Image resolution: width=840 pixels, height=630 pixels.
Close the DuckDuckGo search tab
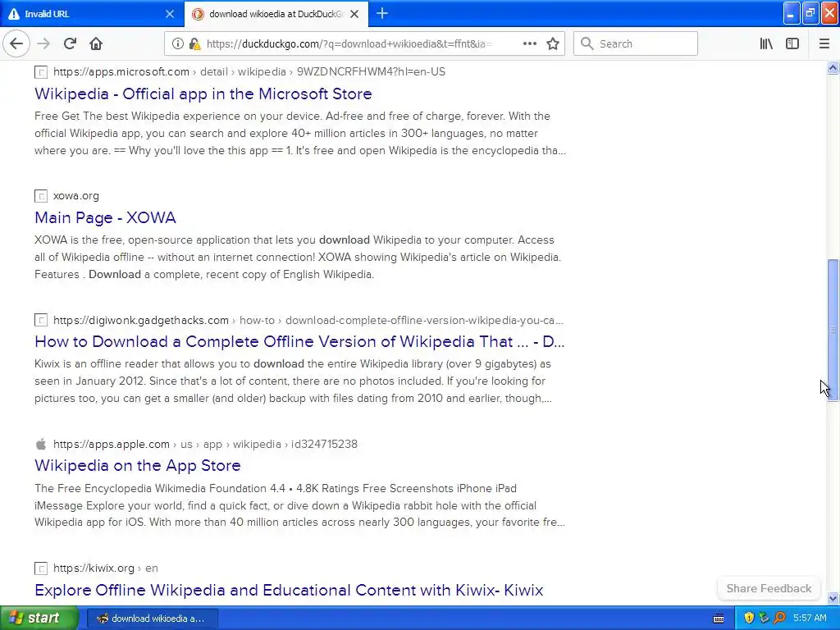[x=354, y=14]
